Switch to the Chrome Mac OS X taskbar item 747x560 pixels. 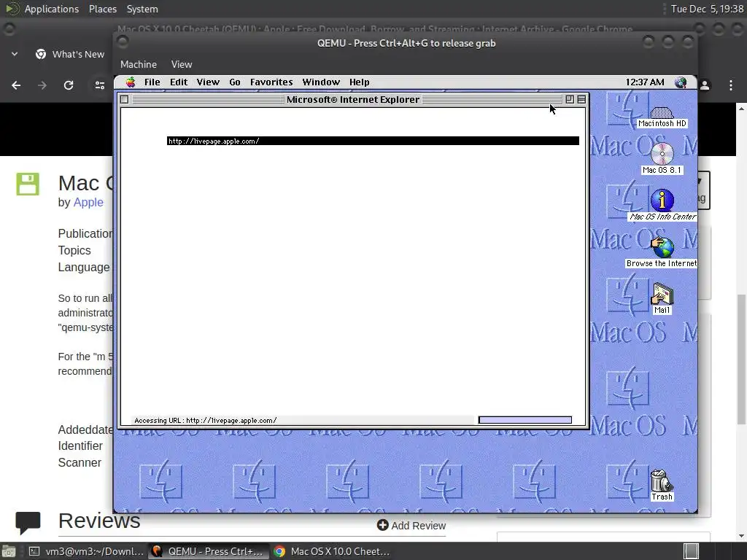point(332,551)
